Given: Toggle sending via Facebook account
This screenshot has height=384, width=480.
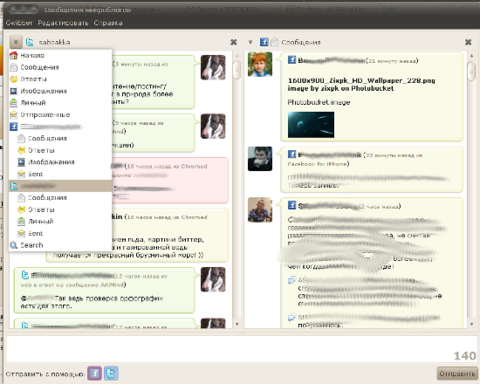Looking at the screenshot, I should pyautogui.click(x=95, y=373).
